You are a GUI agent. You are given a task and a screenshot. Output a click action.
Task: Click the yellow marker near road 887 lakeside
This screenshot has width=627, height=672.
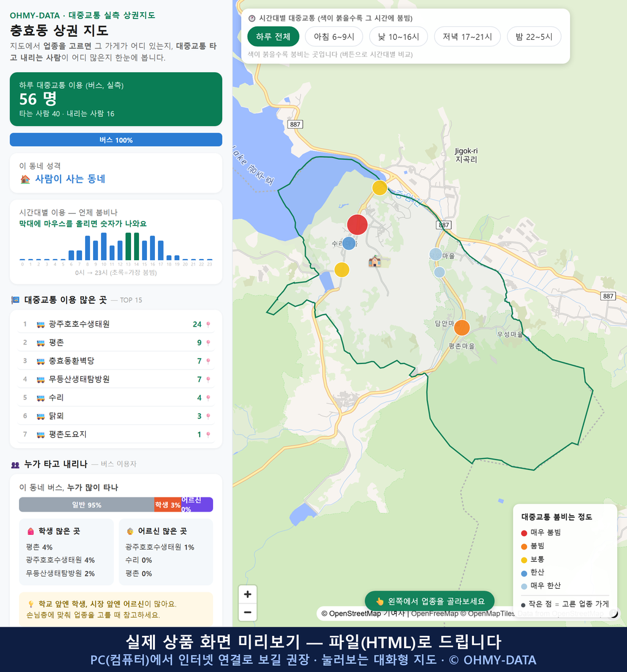tap(380, 188)
